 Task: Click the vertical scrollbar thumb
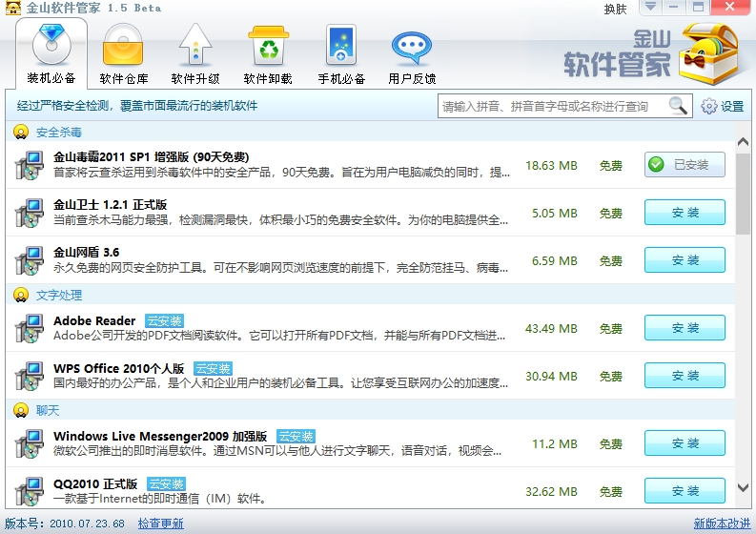tap(743, 195)
